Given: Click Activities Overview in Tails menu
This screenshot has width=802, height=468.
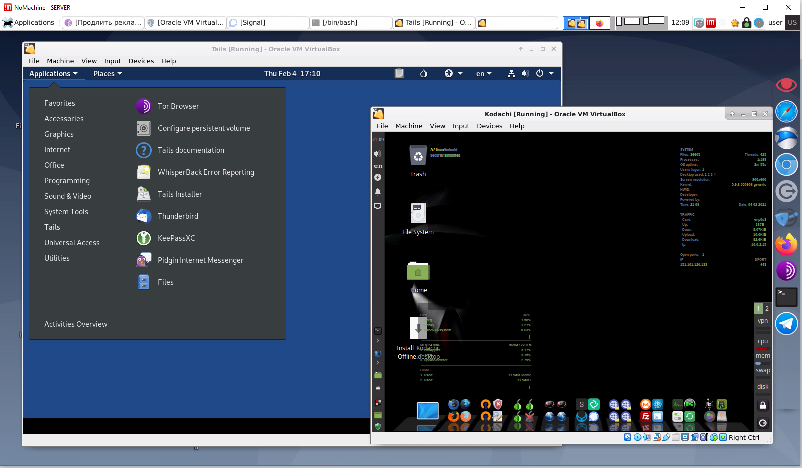Looking at the screenshot, I should coord(76,324).
